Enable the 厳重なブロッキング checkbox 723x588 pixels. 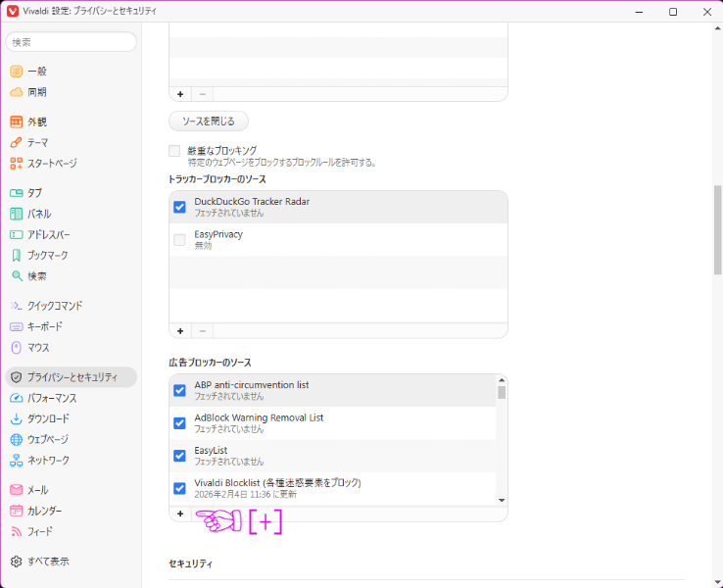(x=174, y=151)
